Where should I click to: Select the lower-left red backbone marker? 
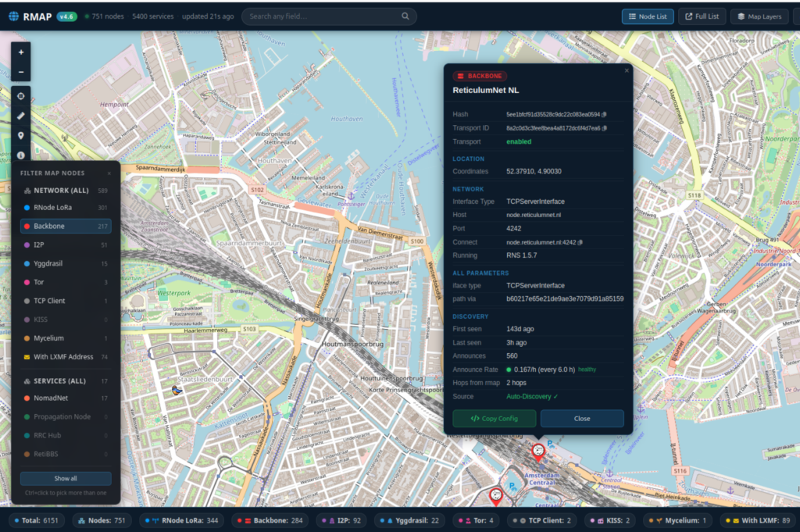(x=496, y=495)
